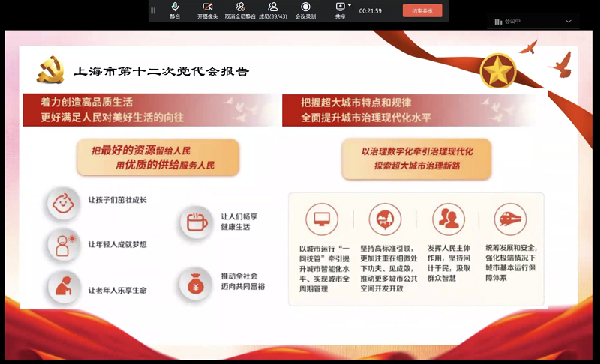Click the left red banner 着力创造高品质生活
Image resolution: width=600 pixels, height=364 pixels.
[151, 110]
